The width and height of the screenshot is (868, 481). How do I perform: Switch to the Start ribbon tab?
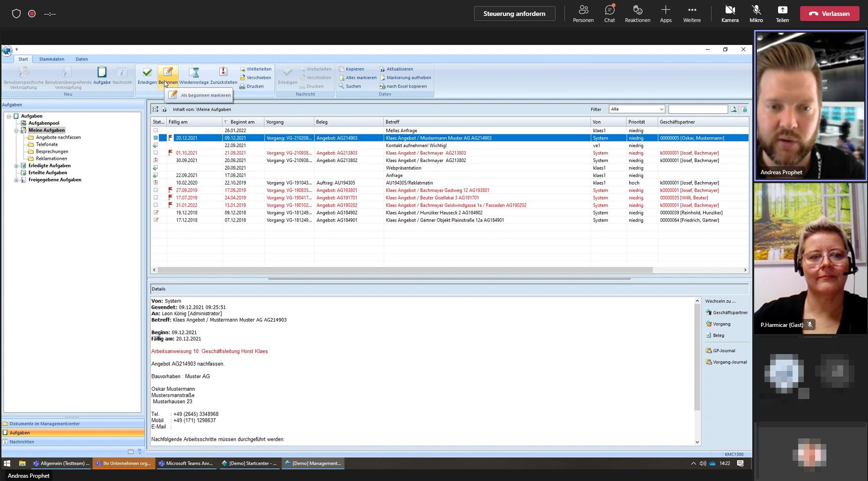pos(23,59)
